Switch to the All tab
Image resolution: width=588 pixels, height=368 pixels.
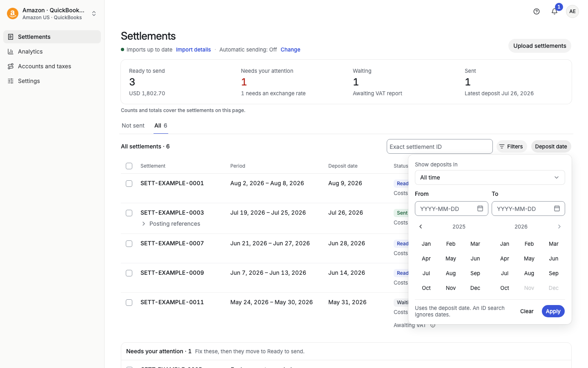pyautogui.click(x=161, y=126)
